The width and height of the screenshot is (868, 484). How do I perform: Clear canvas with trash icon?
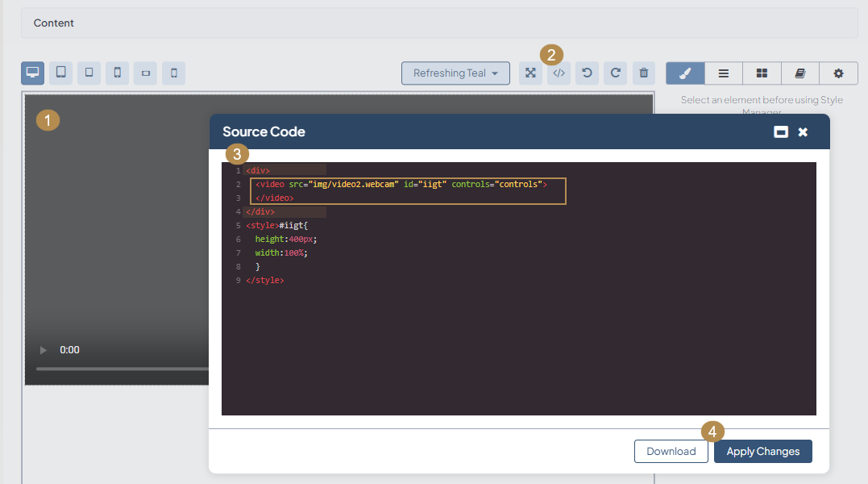tap(643, 73)
